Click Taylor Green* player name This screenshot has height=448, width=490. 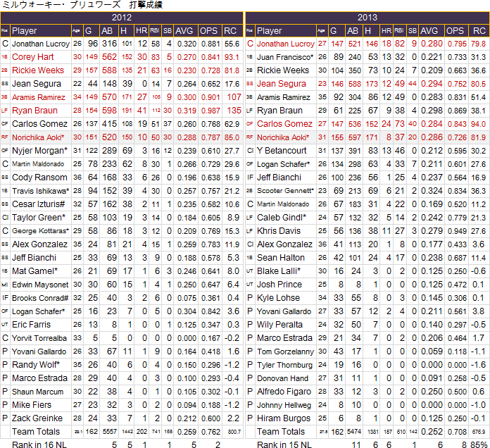(x=39, y=217)
